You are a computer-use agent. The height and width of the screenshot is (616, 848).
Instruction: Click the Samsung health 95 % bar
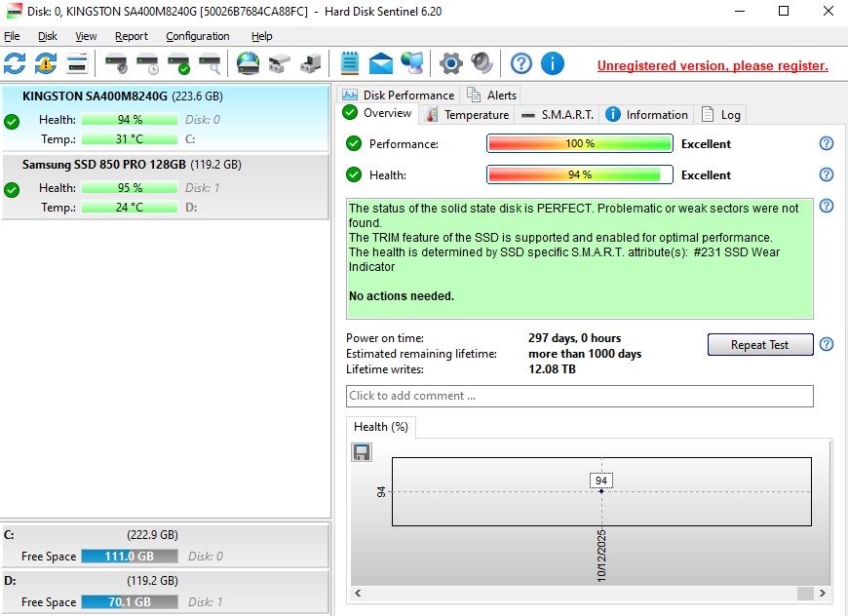(x=130, y=188)
